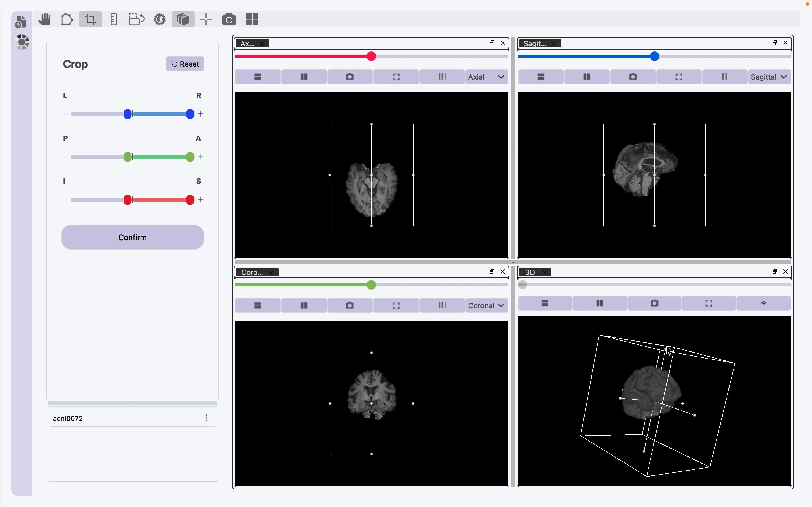Select the 3D view tab
812x507 pixels.
[530, 272]
